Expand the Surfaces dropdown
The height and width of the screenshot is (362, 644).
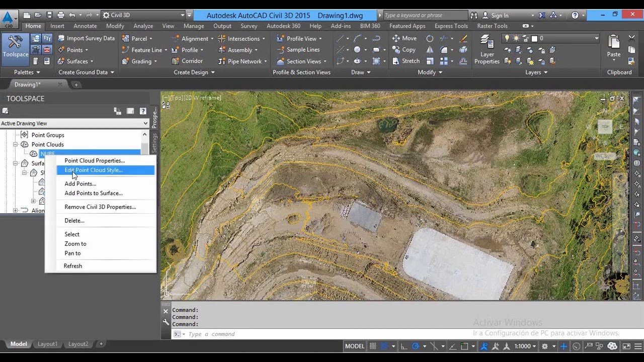[92, 61]
